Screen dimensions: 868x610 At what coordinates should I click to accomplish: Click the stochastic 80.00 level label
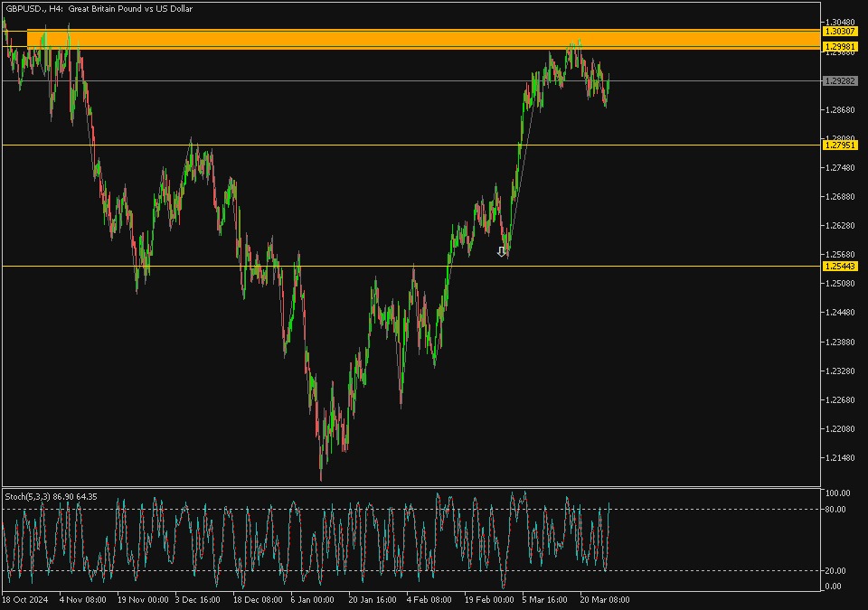[x=837, y=510]
